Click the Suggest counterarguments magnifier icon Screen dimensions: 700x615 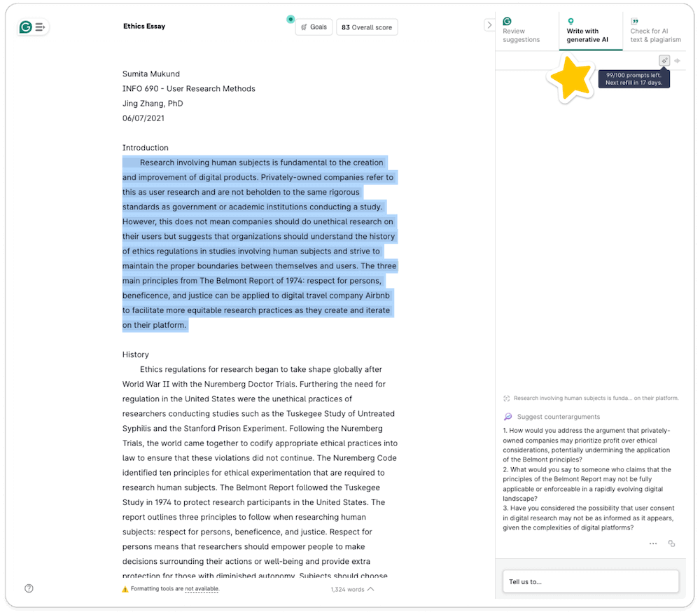pyautogui.click(x=508, y=417)
